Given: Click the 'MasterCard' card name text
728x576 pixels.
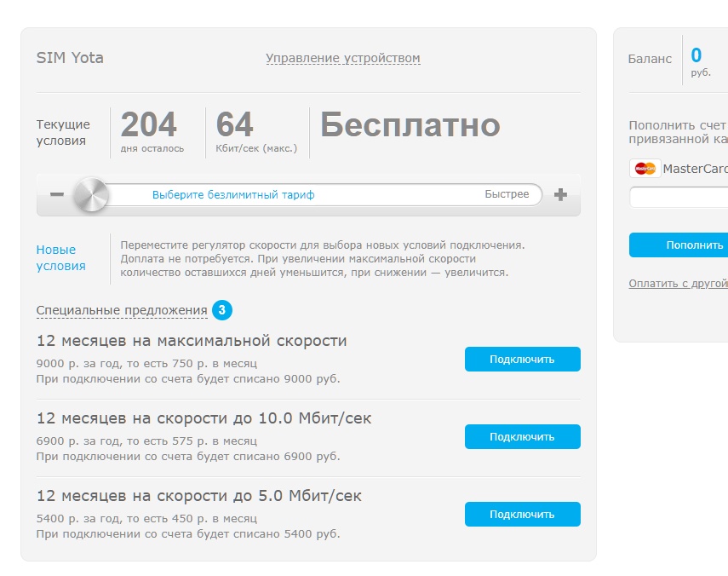Looking at the screenshot, I should pos(695,169).
